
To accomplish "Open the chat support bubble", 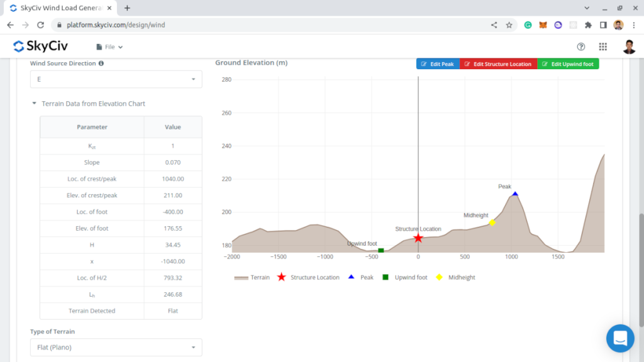I will (x=619, y=339).
